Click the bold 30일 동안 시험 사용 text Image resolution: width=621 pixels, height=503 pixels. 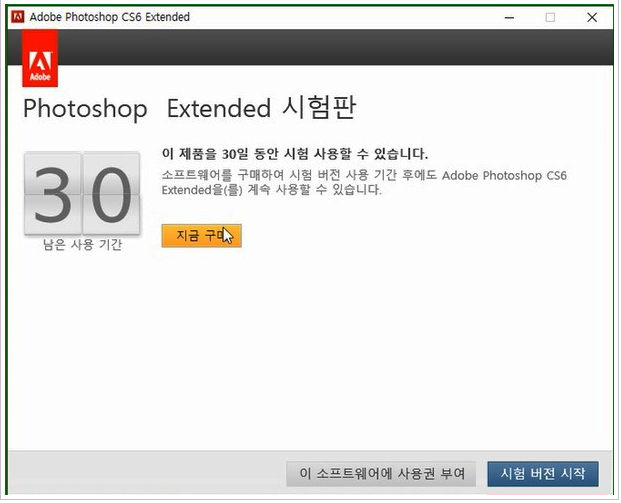coord(295,154)
